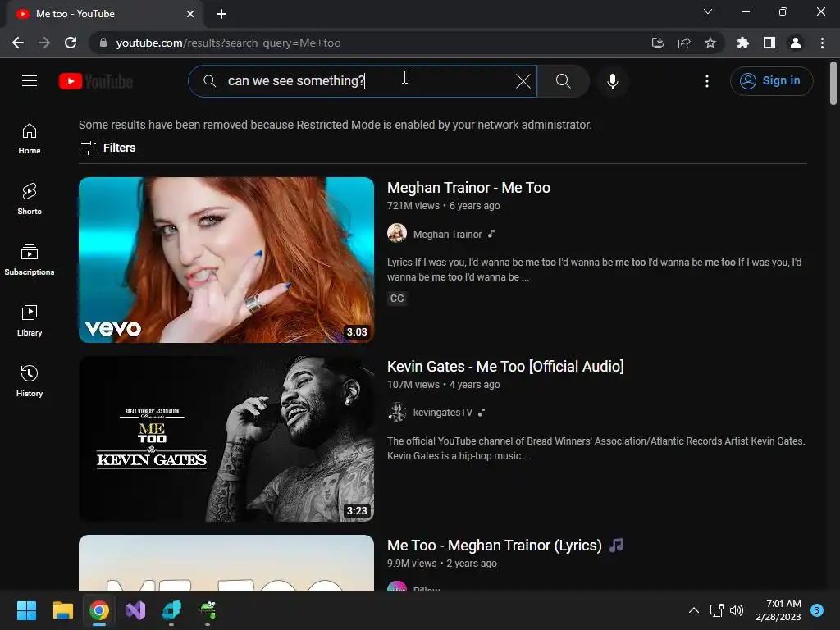Open the Windows Start menu

[26, 610]
